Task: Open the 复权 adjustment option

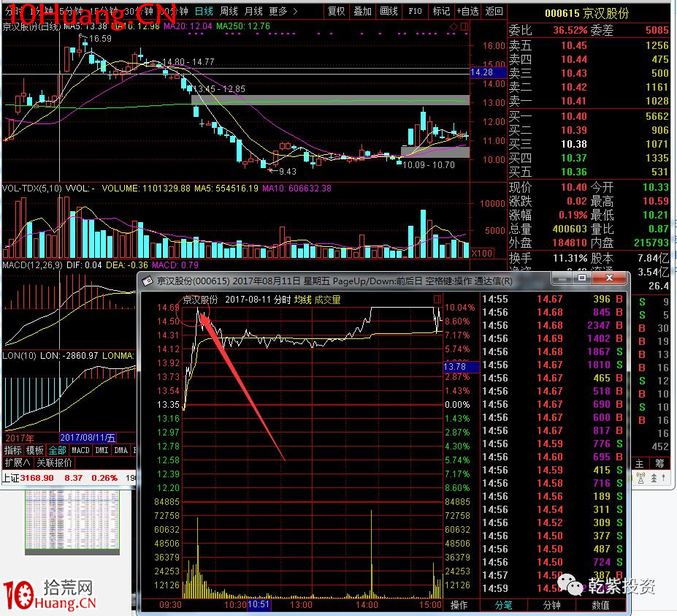Action: click(337, 11)
